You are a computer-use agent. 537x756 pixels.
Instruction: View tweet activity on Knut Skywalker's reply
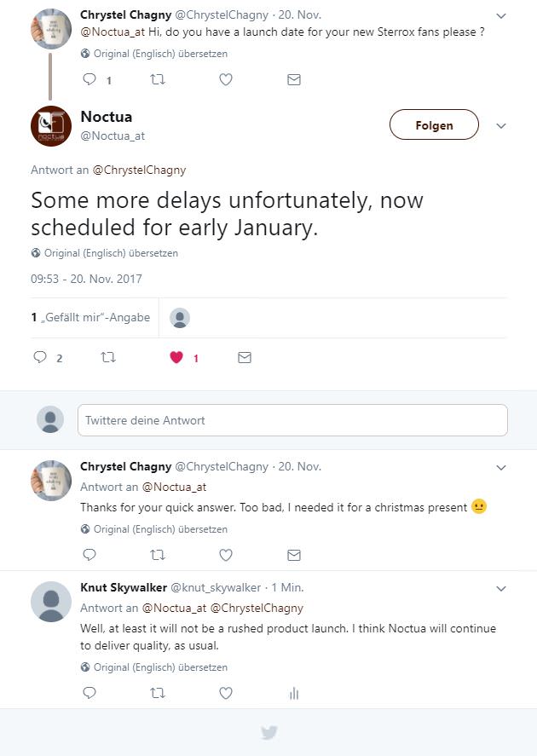click(294, 693)
